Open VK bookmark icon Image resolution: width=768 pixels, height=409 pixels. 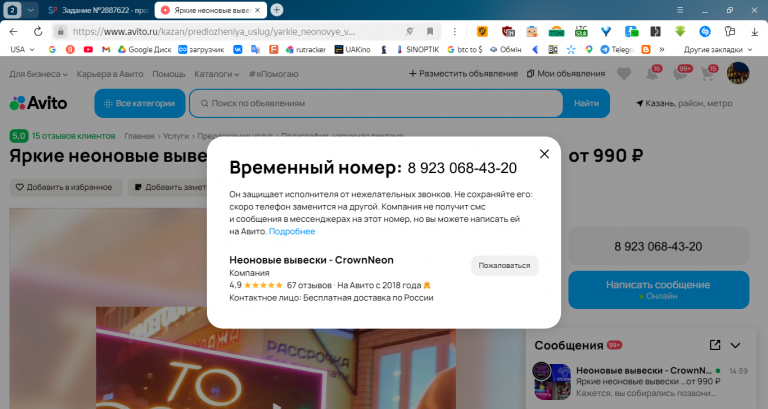click(x=238, y=49)
